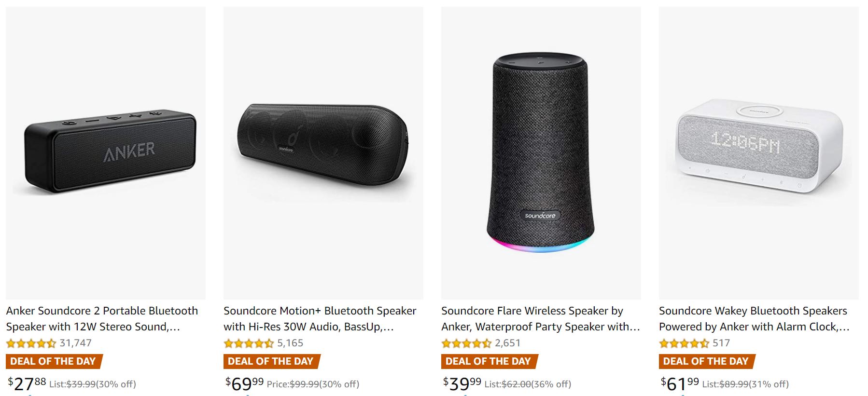View the 517 reviews count

click(721, 343)
